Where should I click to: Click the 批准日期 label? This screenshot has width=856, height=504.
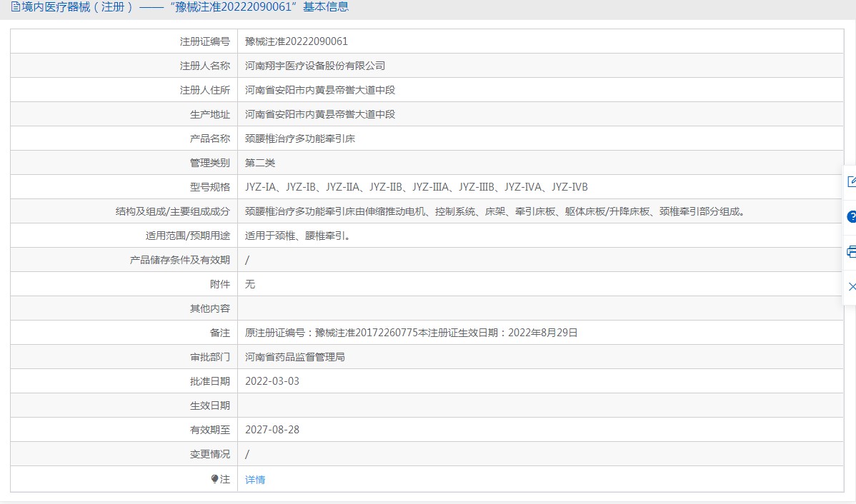[209, 381]
